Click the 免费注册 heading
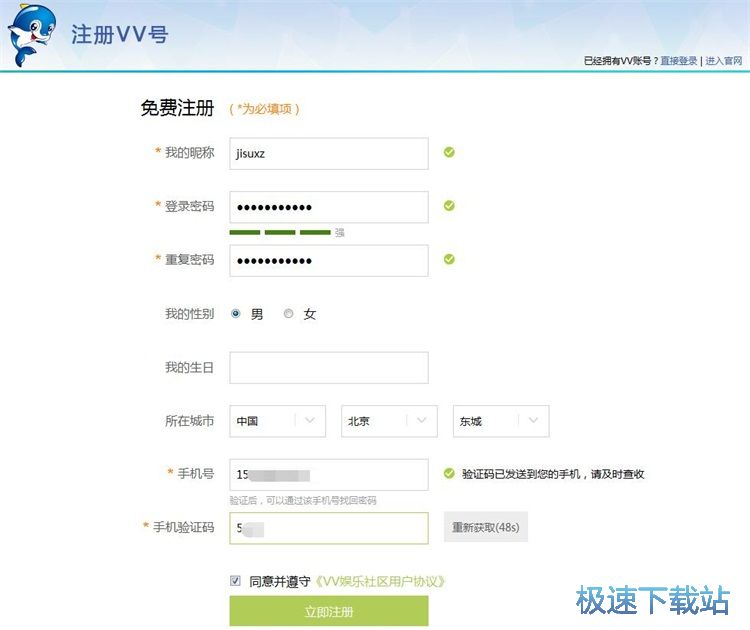The height and width of the screenshot is (630, 750). [177, 108]
